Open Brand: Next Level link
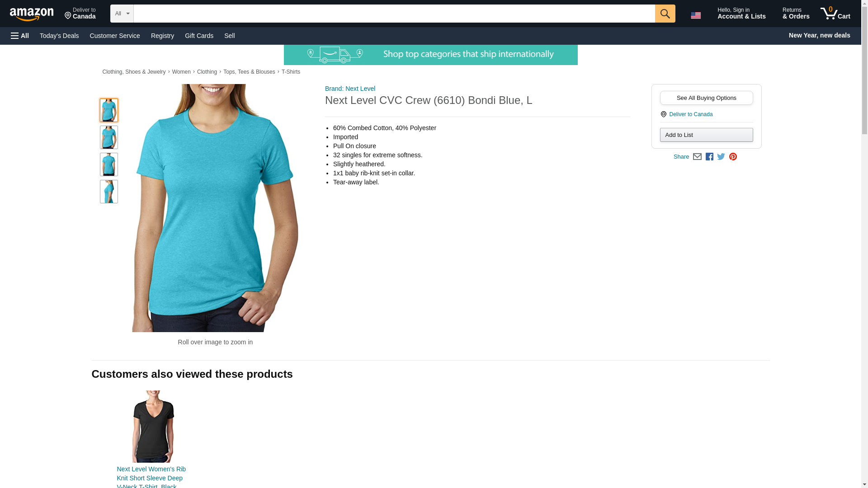Screen dimensions: 868x488 click(x=350, y=89)
